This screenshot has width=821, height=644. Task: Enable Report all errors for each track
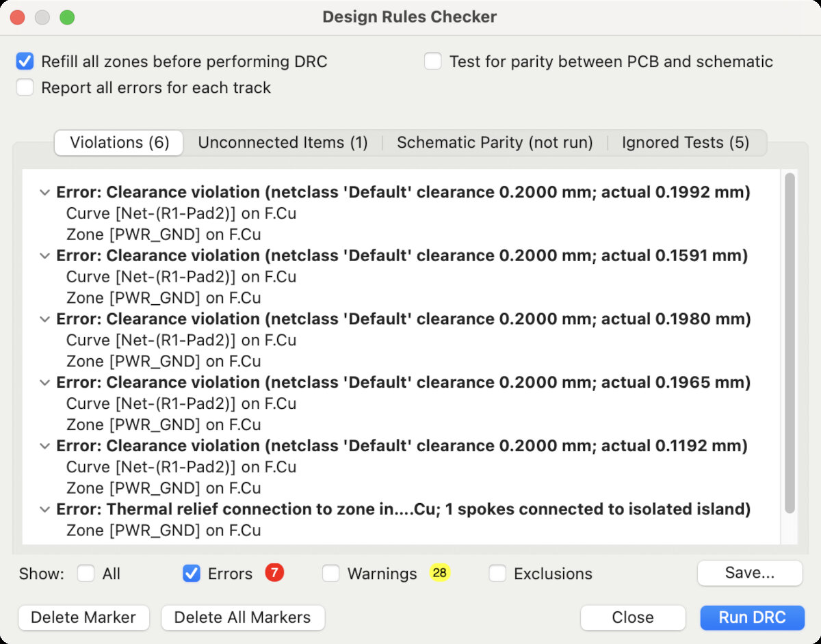point(25,88)
